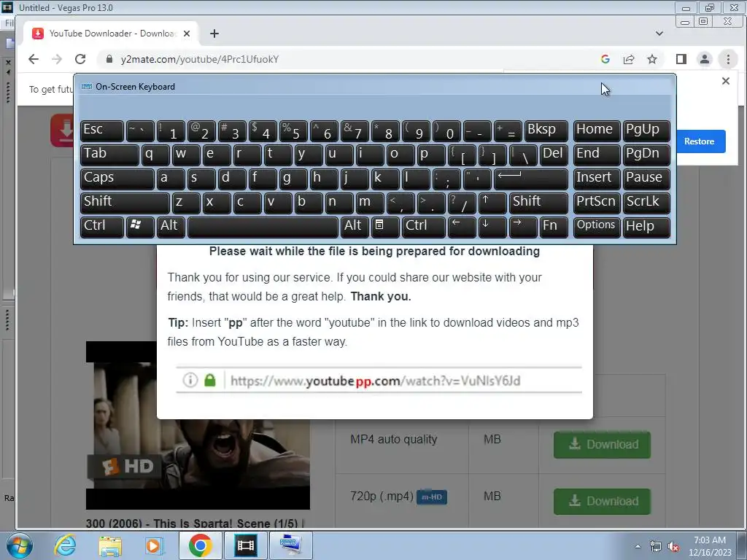Click the youtubepp.com example URL image
Viewport: 747px width, 560px height.
point(379,381)
